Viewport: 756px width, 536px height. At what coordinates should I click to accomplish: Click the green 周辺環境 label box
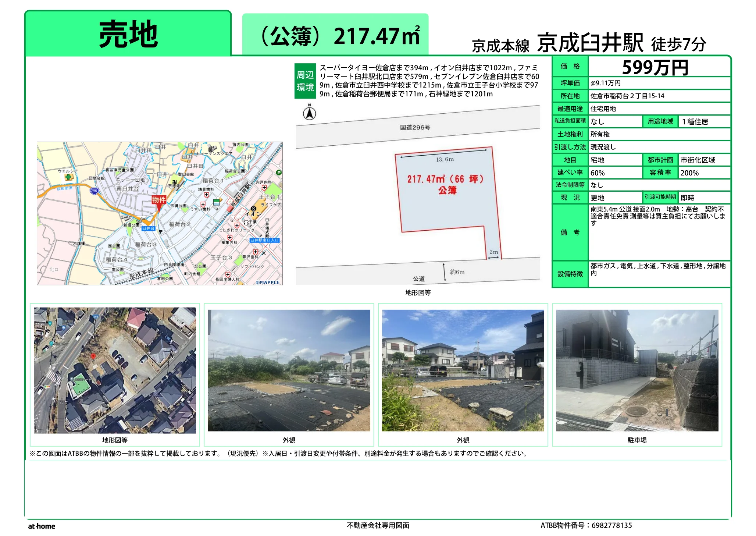pos(305,81)
